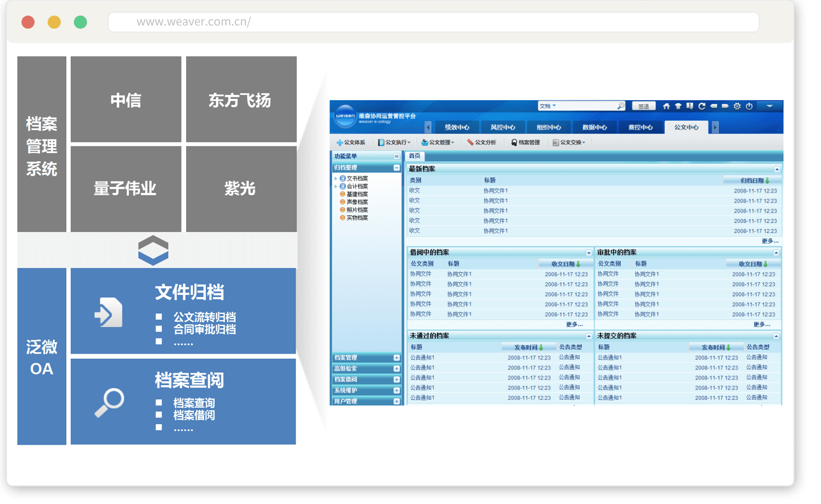Open the 公文执行 dropdown menu
Viewport: 821px width, 504px height.
395,142
